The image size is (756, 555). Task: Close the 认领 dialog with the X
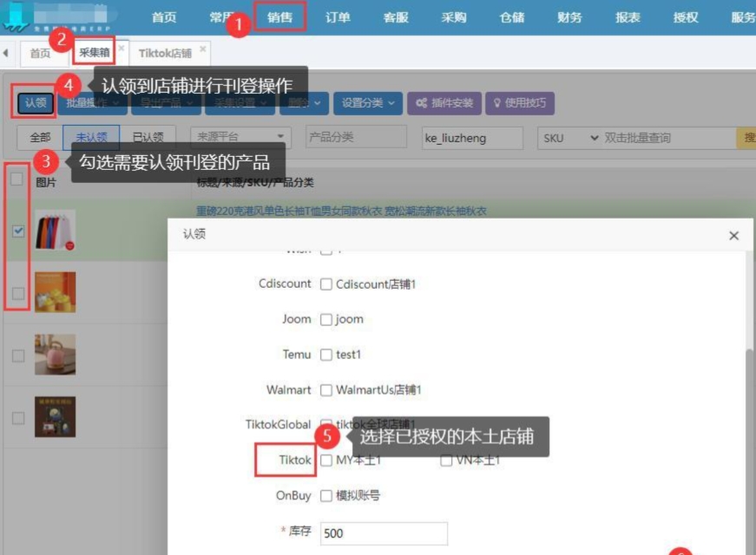(733, 235)
